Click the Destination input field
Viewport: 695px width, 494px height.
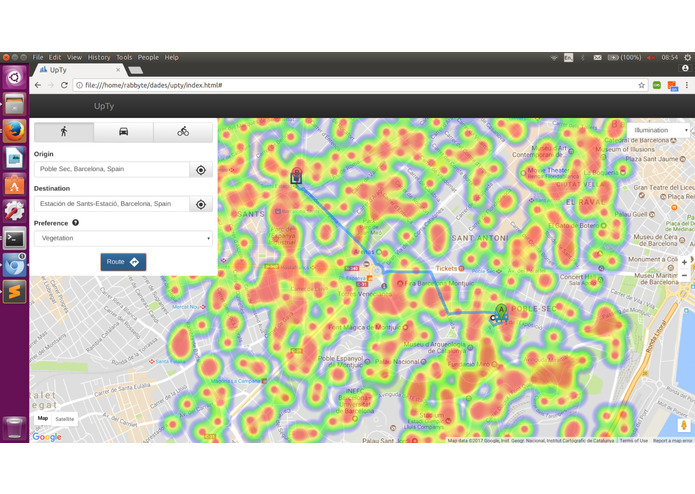(x=112, y=204)
